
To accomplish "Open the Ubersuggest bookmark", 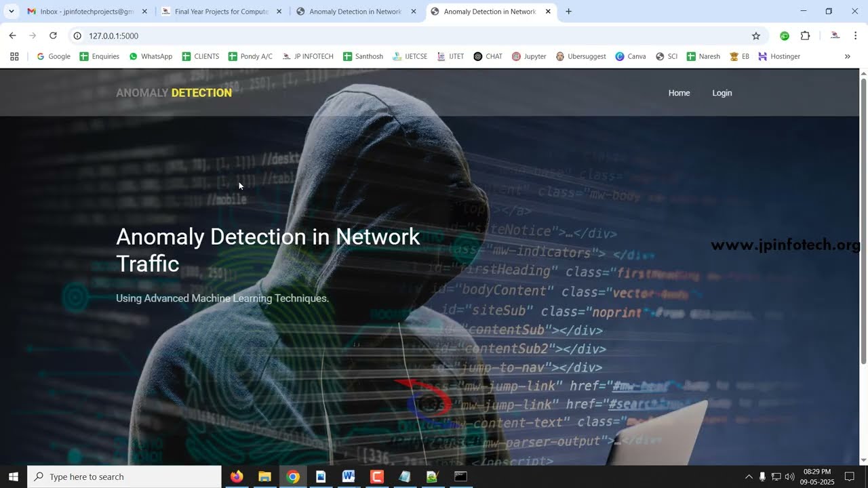I will (x=580, y=56).
